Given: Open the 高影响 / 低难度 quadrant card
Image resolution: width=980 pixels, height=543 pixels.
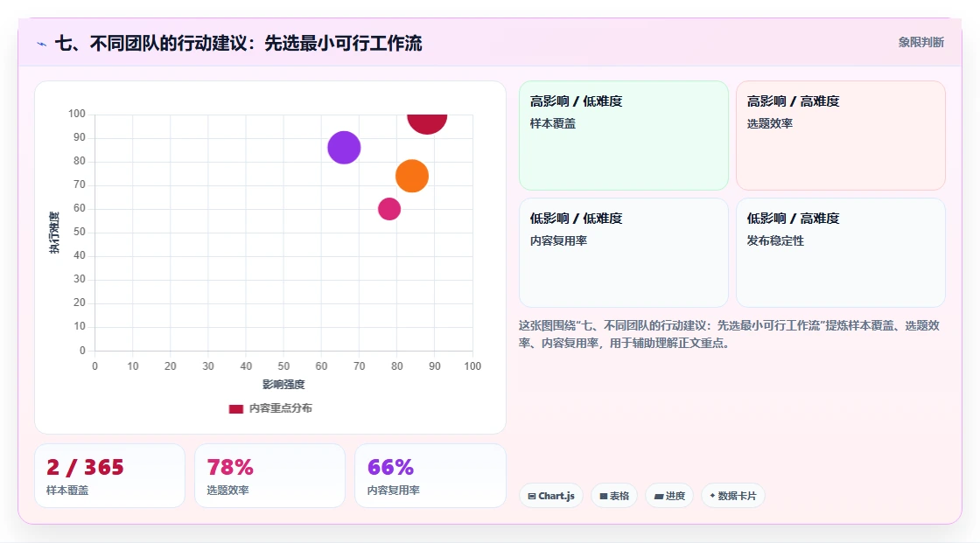Looking at the screenshot, I should 624,135.
